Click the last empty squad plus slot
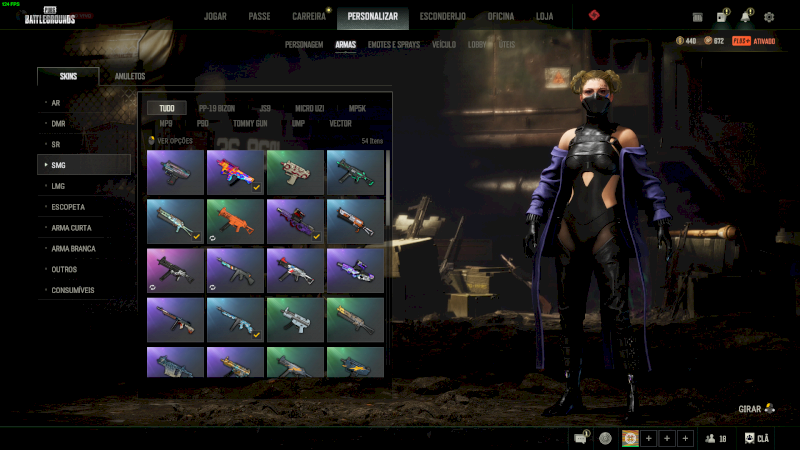 pos(685,438)
